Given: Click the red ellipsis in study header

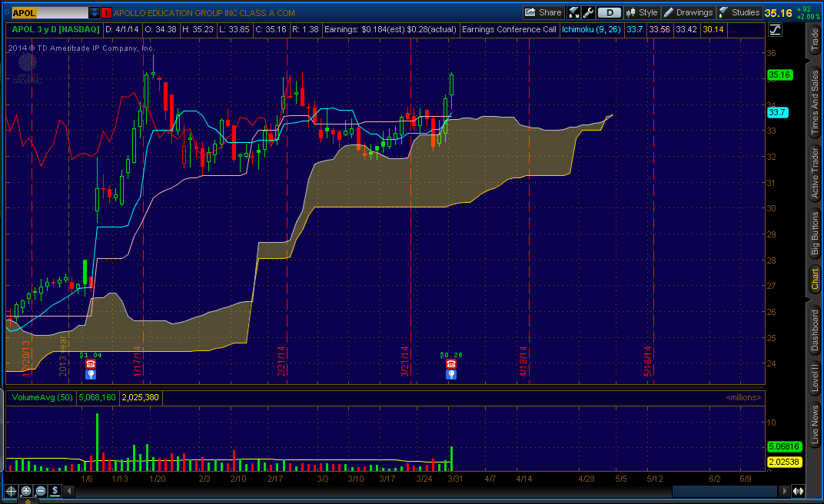Looking at the screenshot, I should coord(733,30).
